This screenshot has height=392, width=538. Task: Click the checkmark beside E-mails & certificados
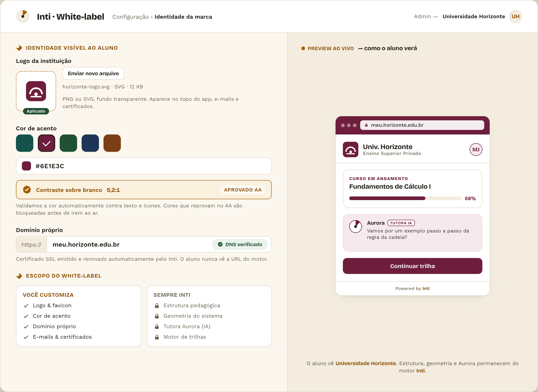26,337
